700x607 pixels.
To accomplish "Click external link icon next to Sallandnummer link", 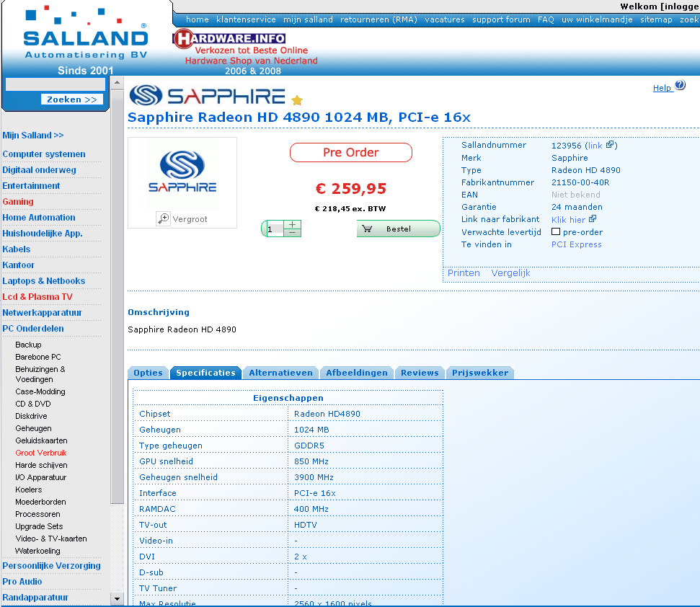I will coord(611,145).
